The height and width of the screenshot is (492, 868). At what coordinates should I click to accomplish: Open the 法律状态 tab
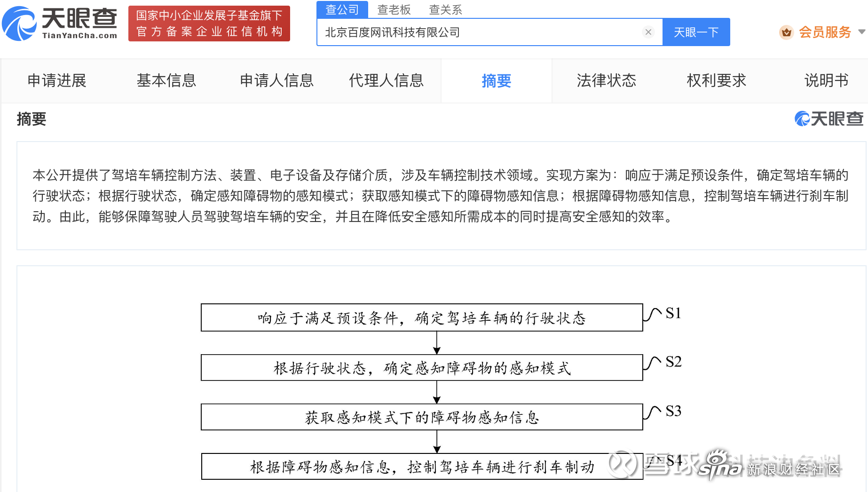[607, 80]
